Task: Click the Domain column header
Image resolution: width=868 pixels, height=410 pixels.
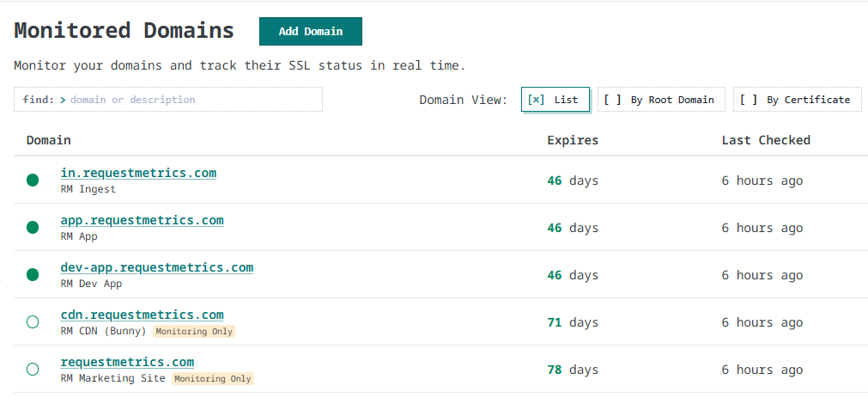Action: pyautogui.click(x=49, y=140)
